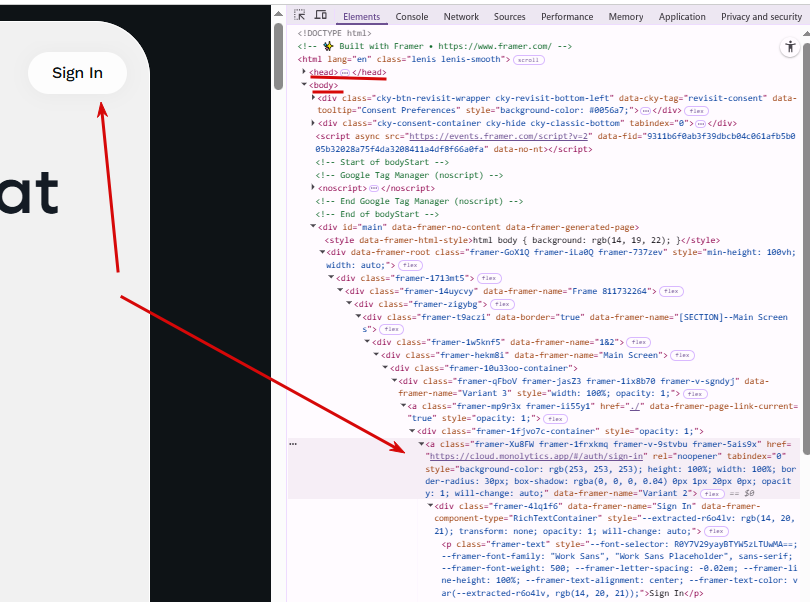Click the scroll badge on html tag
Screen dimensions: 810x602
528,60
